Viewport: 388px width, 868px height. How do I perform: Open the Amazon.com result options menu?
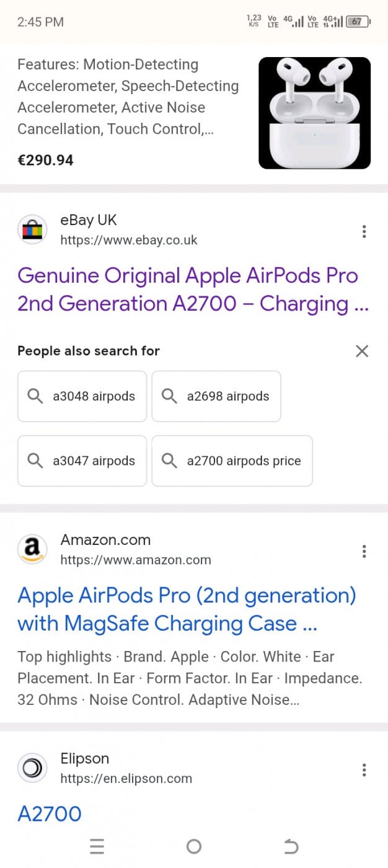coord(364,551)
